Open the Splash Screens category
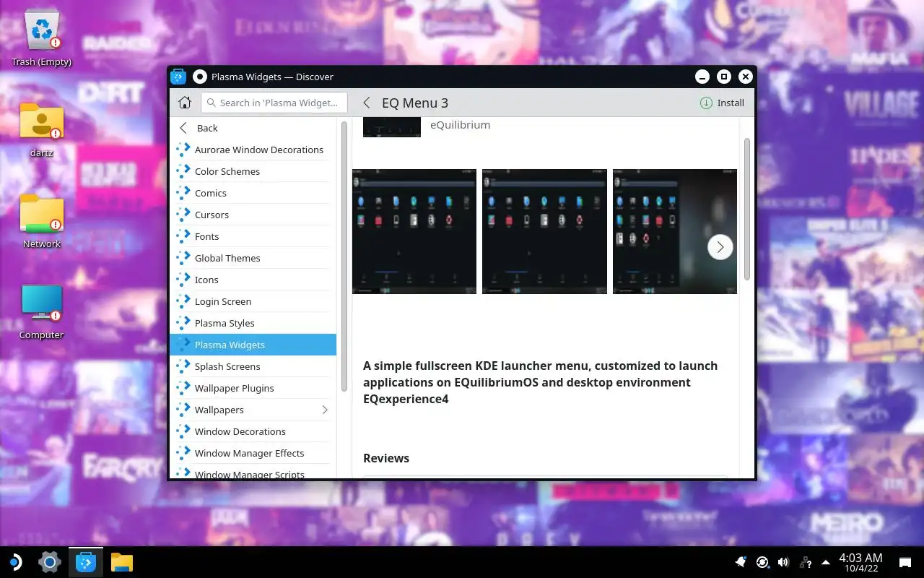Image resolution: width=924 pixels, height=578 pixels. [x=253, y=366]
